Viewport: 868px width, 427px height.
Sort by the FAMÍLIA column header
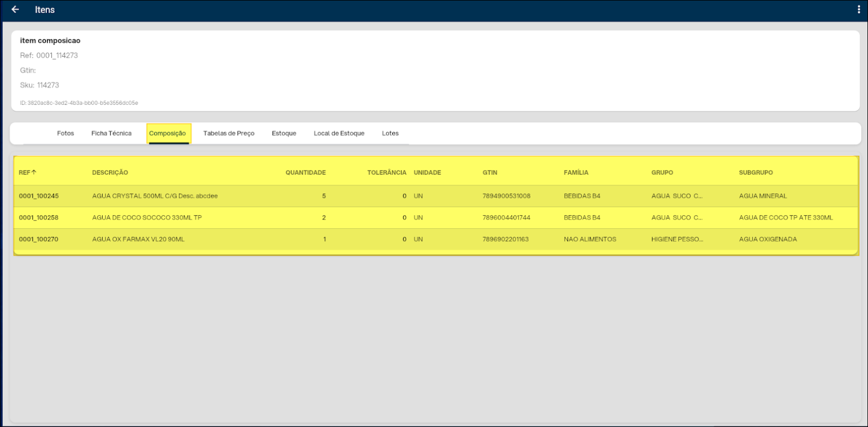[x=576, y=173]
